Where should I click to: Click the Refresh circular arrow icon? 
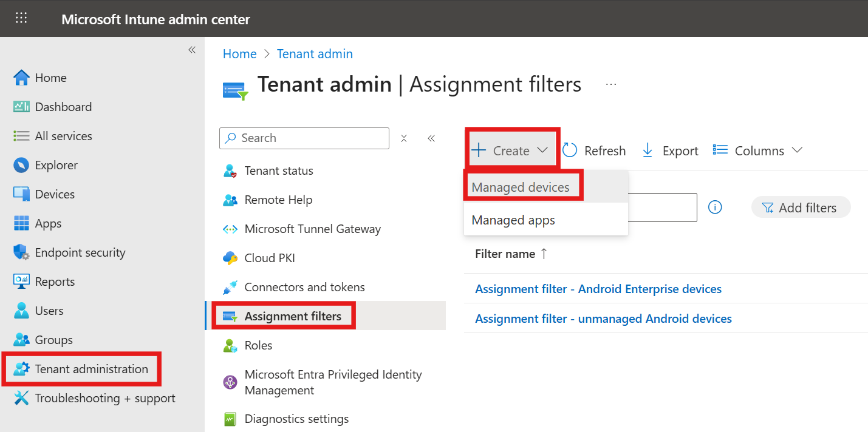click(x=570, y=150)
